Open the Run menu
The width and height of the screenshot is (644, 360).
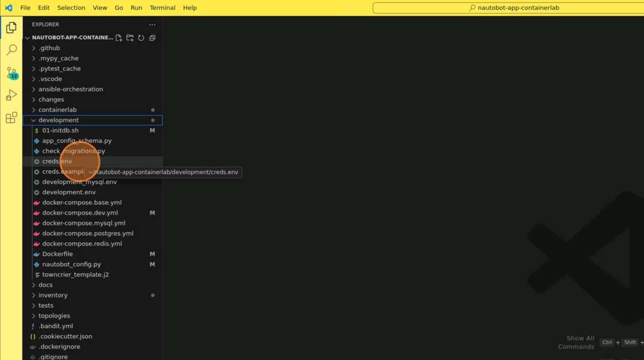click(x=136, y=8)
